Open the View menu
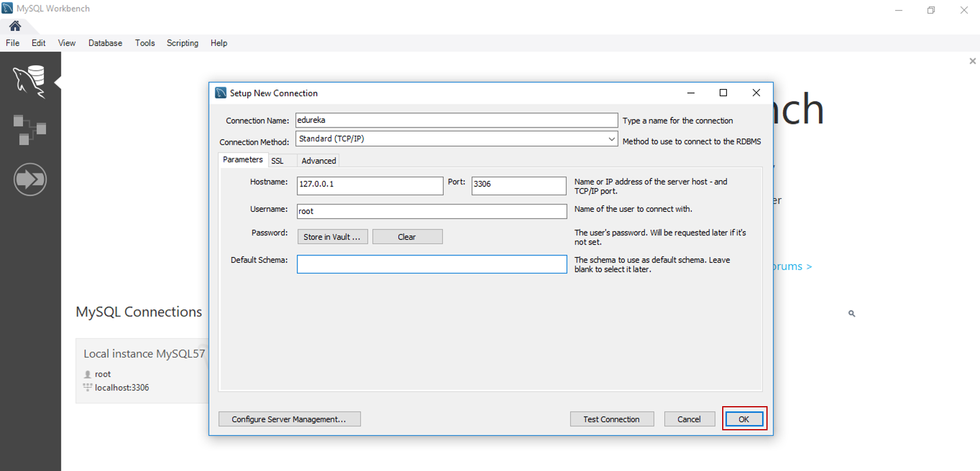 67,43
